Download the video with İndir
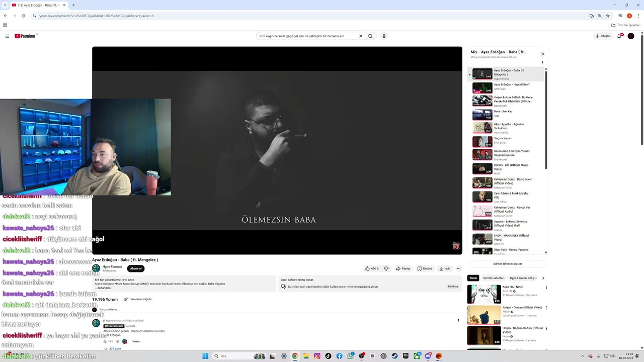This screenshot has width=644, height=362. 445,268
